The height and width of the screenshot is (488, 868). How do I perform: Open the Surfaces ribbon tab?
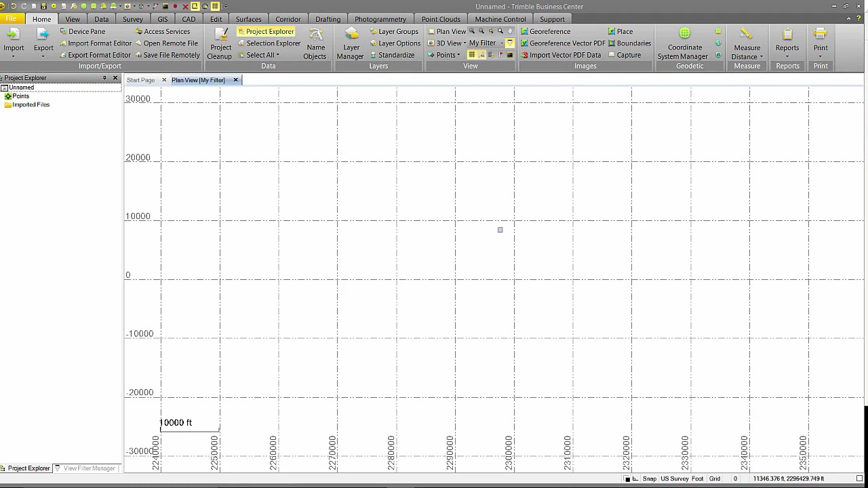[x=248, y=19]
